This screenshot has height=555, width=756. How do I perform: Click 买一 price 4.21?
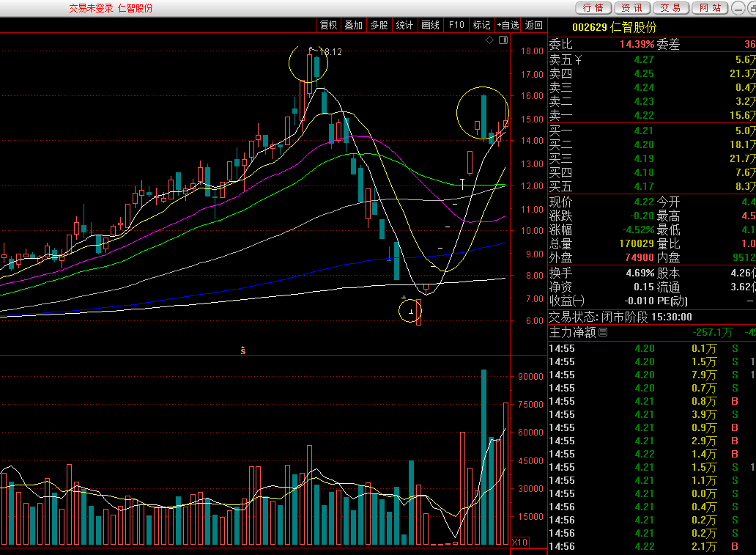pyautogui.click(x=644, y=131)
